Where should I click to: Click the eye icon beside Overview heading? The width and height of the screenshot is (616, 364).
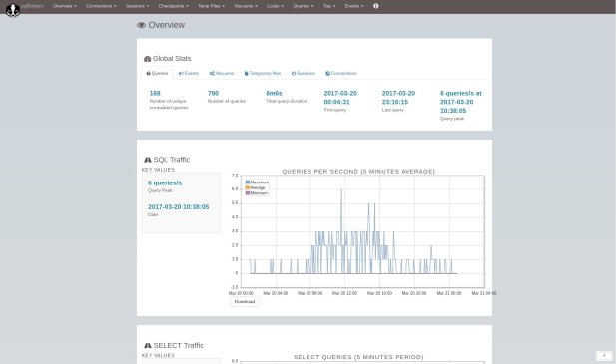(x=141, y=25)
